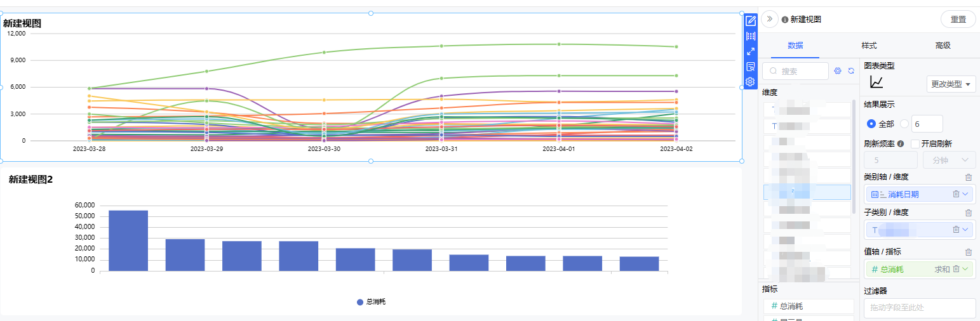
Task: Click the 指标 section heading
Action: pyautogui.click(x=769, y=289)
